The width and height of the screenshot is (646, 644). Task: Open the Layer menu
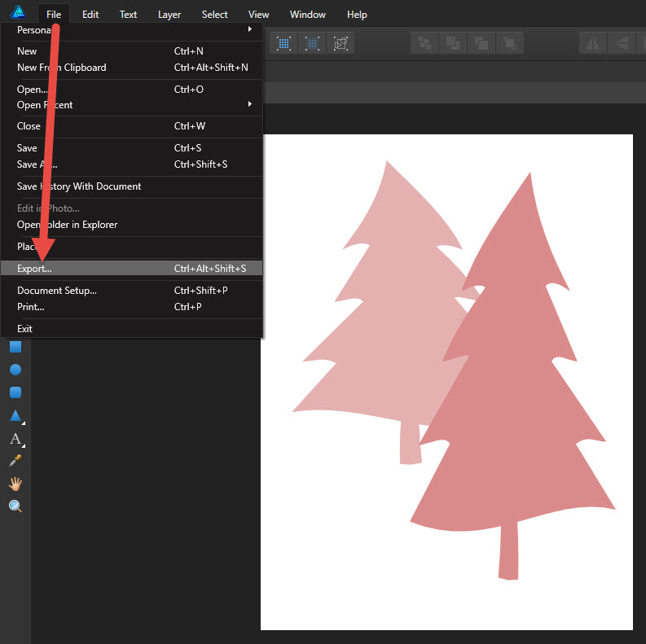click(x=169, y=15)
